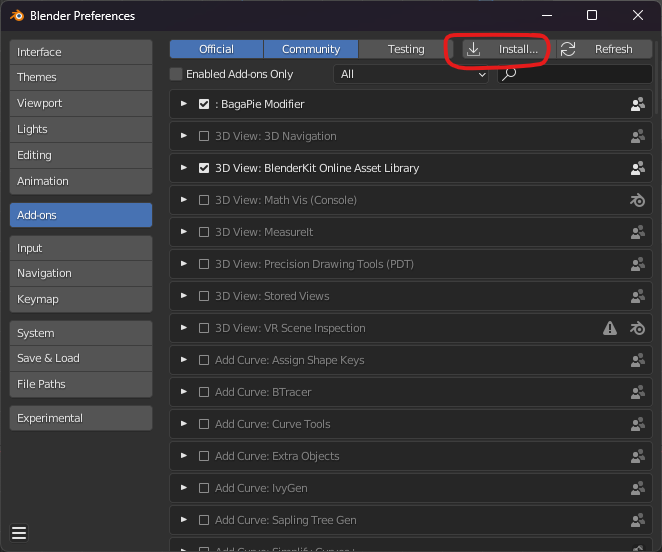Click the community icon on Assign Shape Keys row
The width and height of the screenshot is (662, 552).
coord(638,360)
